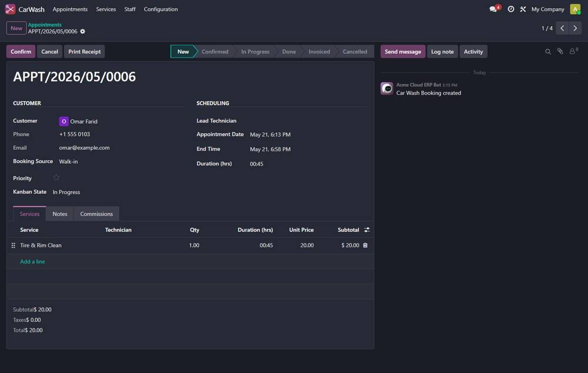This screenshot has width=588, height=373.
Task: Switch to the Commissions tab
Action: 96,214
